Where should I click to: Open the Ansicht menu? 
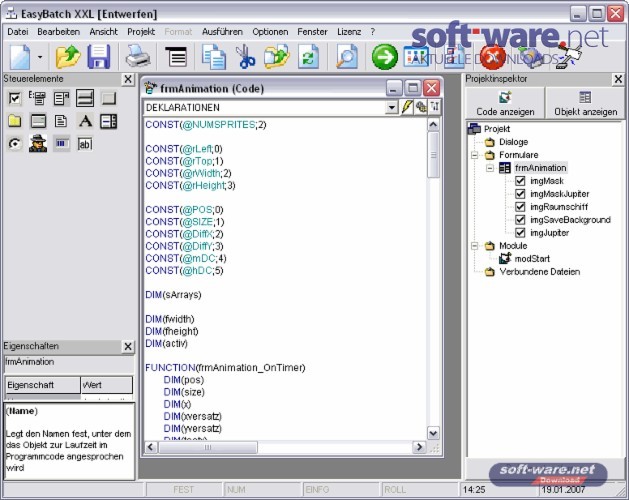[x=103, y=32]
